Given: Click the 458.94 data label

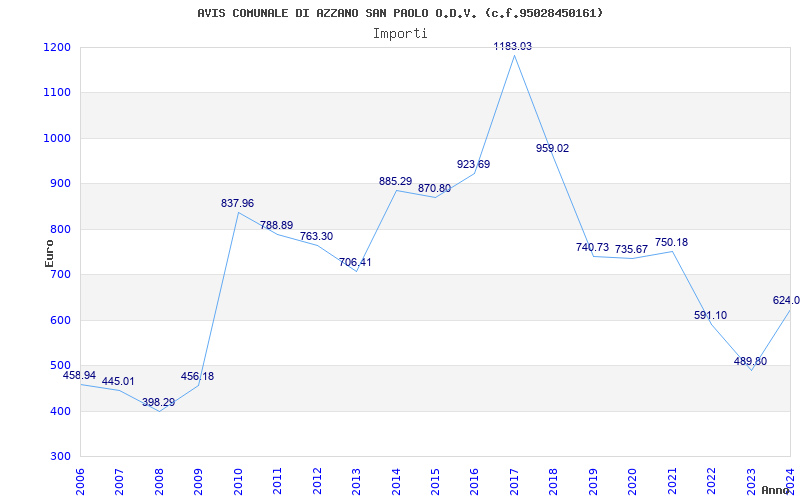Looking at the screenshot, I should click(79, 376).
